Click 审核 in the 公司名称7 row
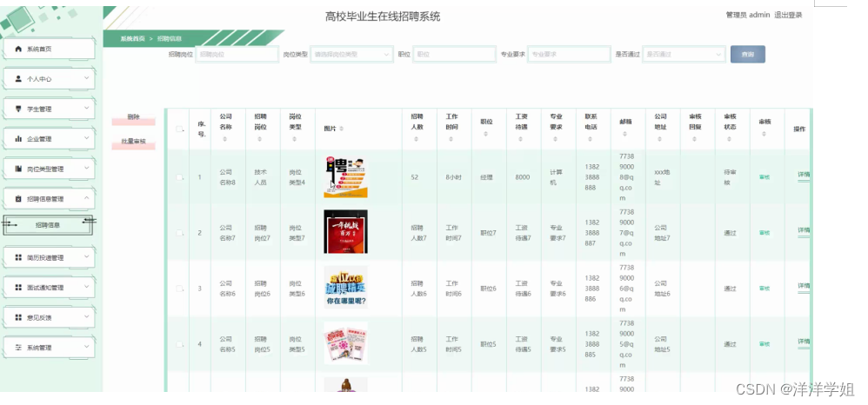 pyautogui.click(x=764, y=233)
